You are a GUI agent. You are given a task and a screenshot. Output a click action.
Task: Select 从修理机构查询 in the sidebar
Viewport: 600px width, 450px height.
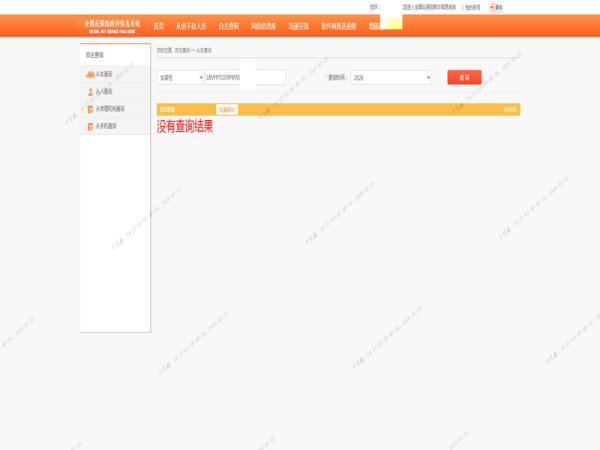pyautogui.click(x=110, y=109)
